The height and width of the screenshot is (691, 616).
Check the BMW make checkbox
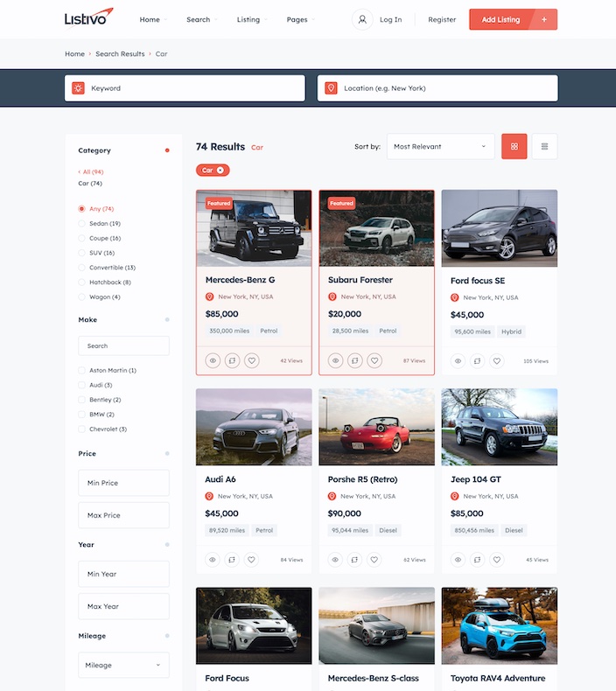[82, 415]
